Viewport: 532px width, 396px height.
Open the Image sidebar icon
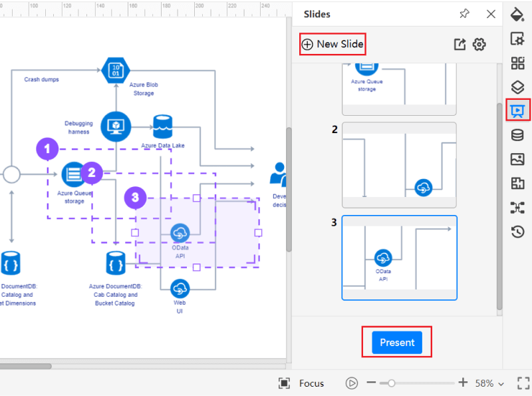tap(517, 159)
